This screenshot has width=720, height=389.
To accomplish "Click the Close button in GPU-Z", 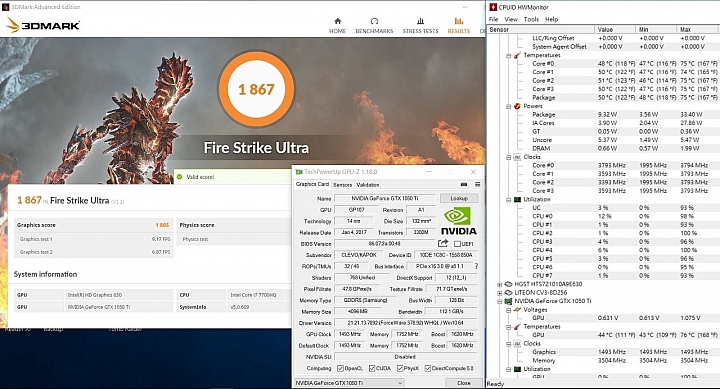I will click(x=464, y=383).
